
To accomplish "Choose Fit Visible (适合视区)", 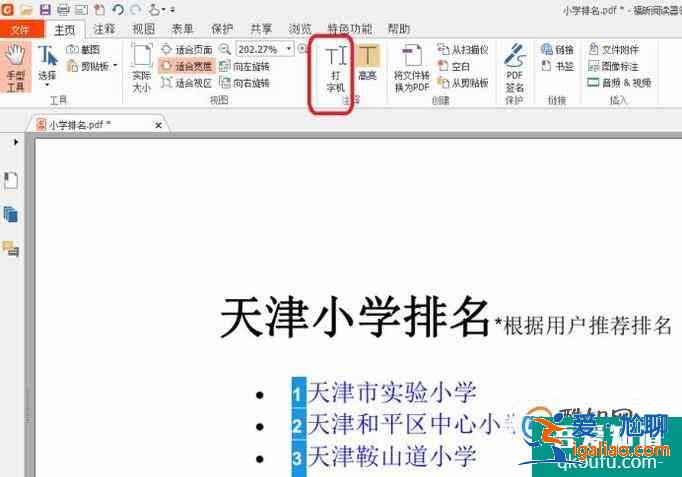I will [x=186, y=83].
